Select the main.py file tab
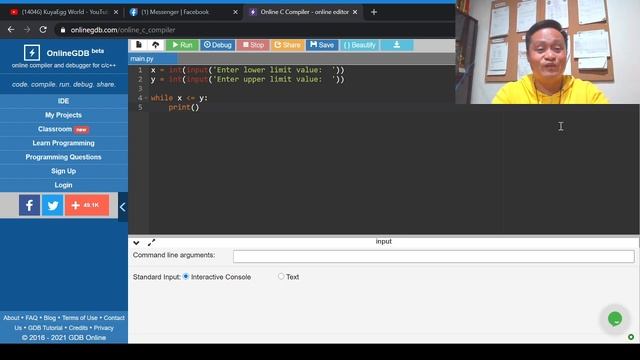The image size is (640, 360). point(152,59)
